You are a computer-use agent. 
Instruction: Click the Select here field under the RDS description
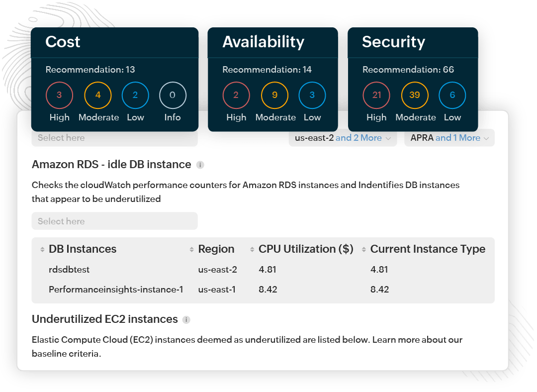tap(114, 221)
